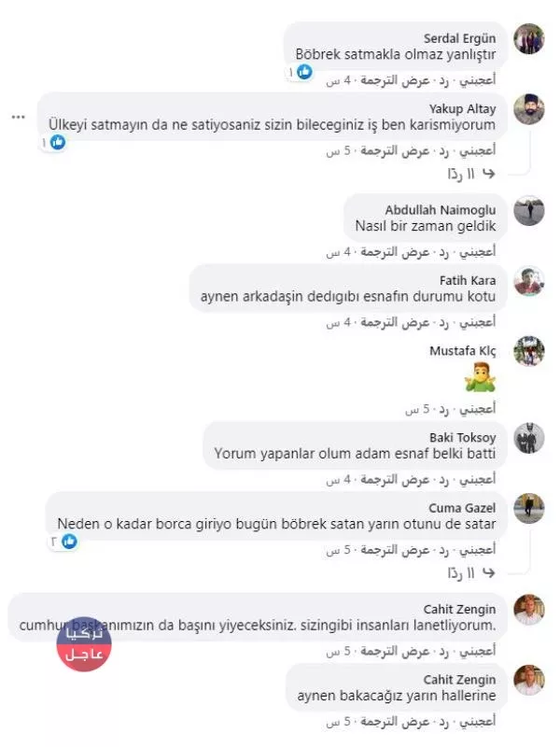Open Abdullah Naimoglu's avatar
Screen dimensions: 560x747
[528, 211]
